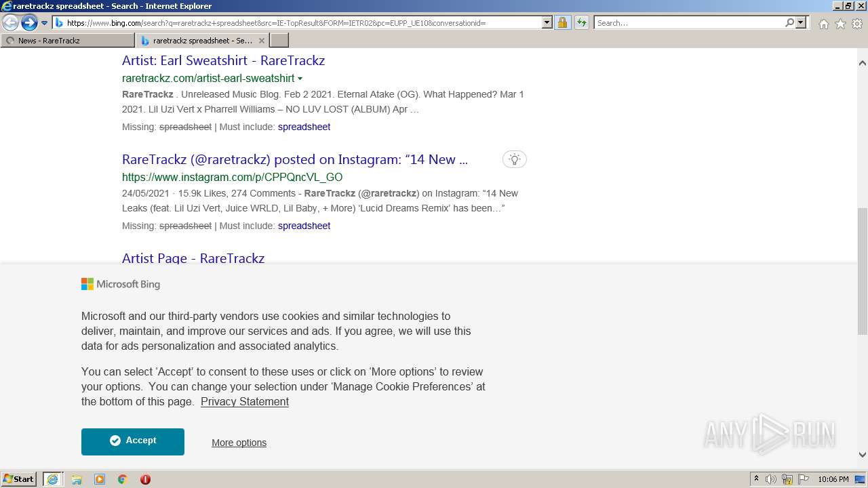Screen dimensions: 868x488
Task: Open the Chrome taskbar icon
Action: [x=122, y=479]
